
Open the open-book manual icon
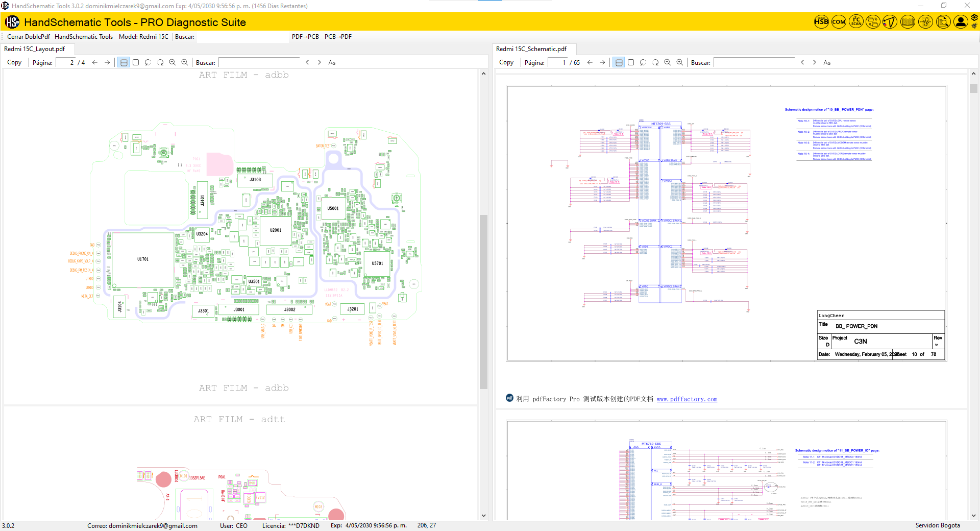tap(908, 22)
